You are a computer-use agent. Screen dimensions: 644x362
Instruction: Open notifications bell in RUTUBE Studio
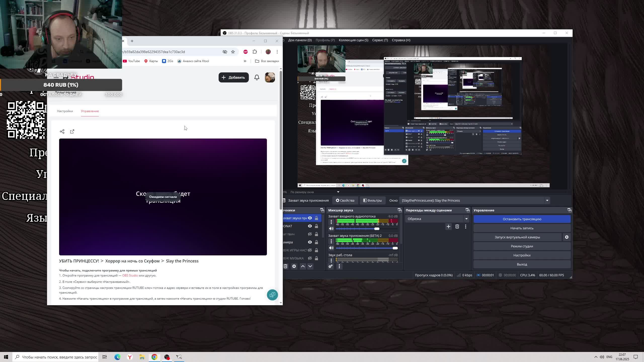click(x=257, y=77)
